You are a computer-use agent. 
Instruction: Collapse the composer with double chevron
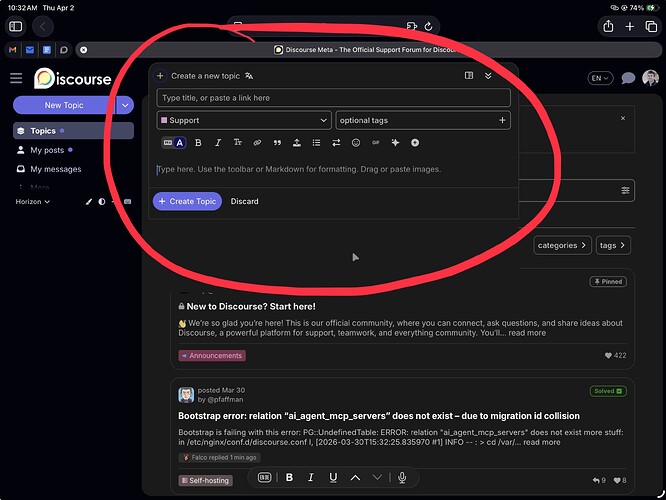pyautogui.click(x=488, y=76)
